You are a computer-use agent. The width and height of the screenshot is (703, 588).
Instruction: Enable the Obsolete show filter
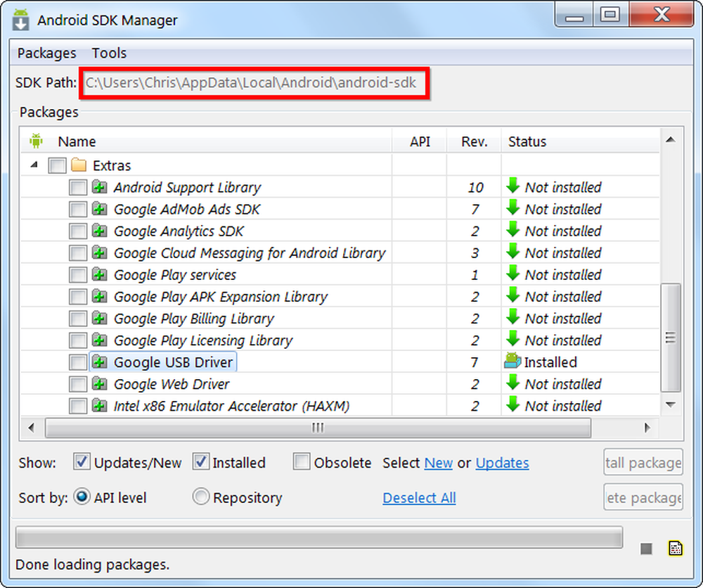[x=302, y=461]
